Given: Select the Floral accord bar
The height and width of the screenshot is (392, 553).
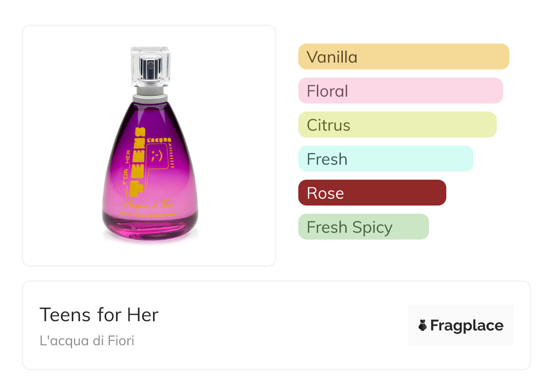Looking at the screenshot, I should (x=400, y=91).
